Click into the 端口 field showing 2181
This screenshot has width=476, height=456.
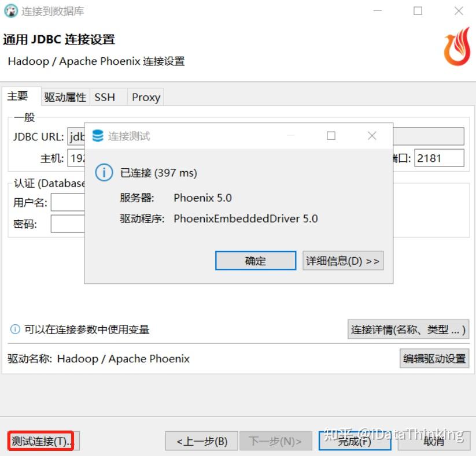click(439, 158)
